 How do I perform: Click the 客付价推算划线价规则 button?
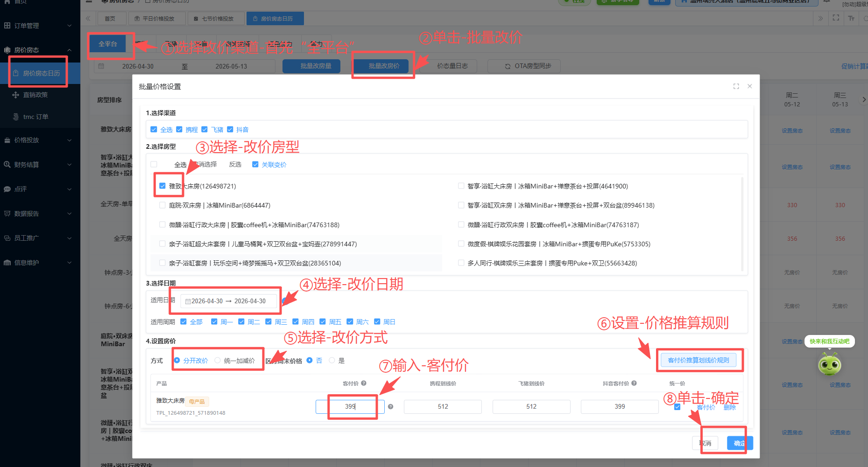(699, 360)
